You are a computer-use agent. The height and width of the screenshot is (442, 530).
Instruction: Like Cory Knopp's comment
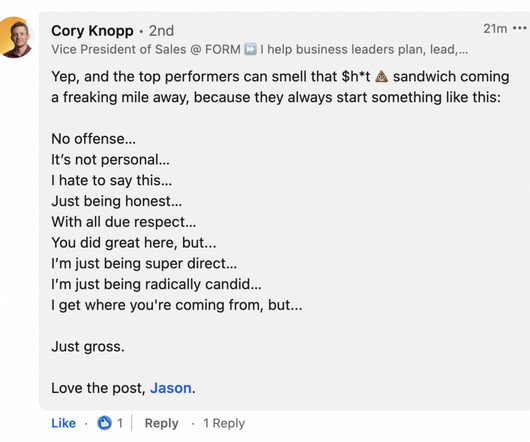(x=64, y=423)
